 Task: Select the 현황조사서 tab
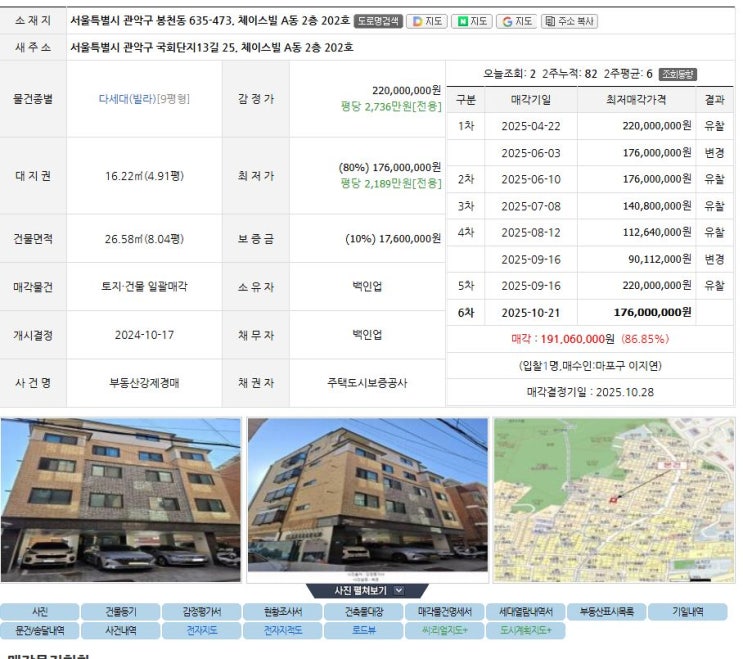[x=283, y=612]
